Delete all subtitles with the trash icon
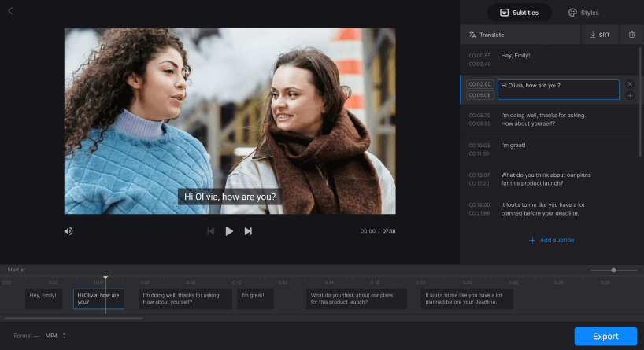The width and height of the screenshot is (644, 350). point(631,35)
